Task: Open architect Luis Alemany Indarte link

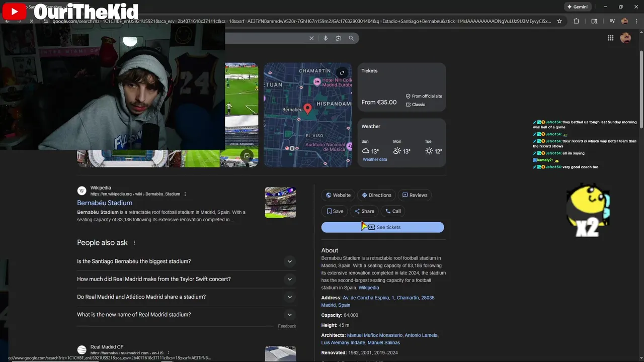Action: [x=343, y=343]
